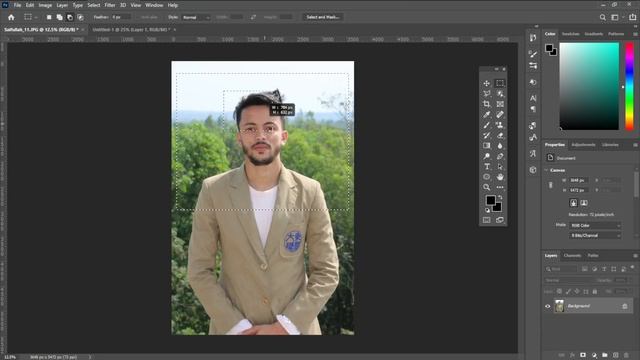This screenshot has height=360, width=640.
Task: Select the Zoom tool in toolbox
Action: click(487, 187)
